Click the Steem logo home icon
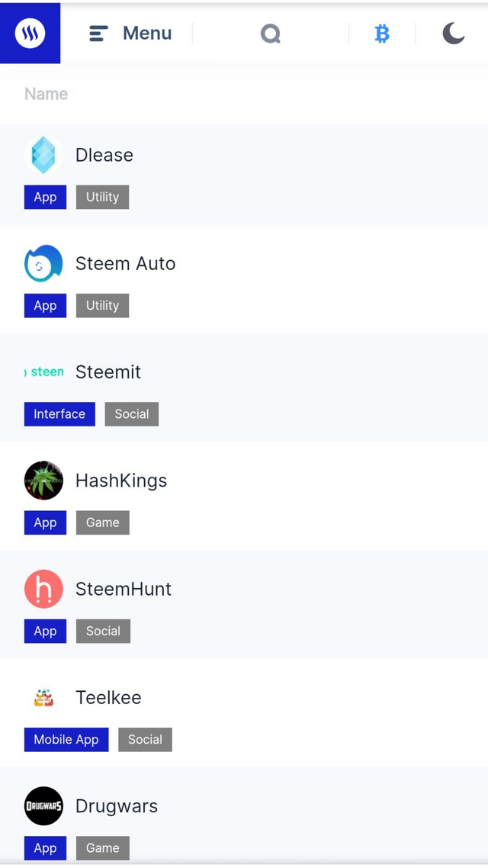Viewport: 488px width, 868px height. [x=30, y=34]
